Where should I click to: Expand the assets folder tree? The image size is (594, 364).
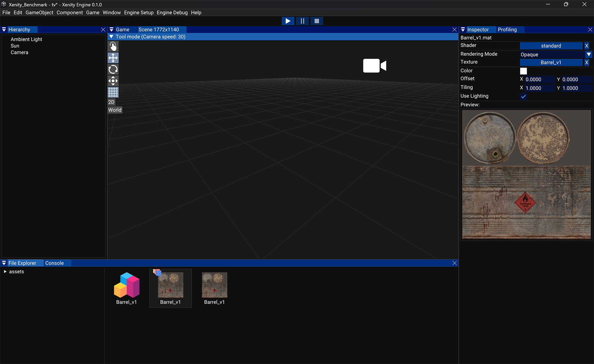pyautogui.click(x=5, y=272)
